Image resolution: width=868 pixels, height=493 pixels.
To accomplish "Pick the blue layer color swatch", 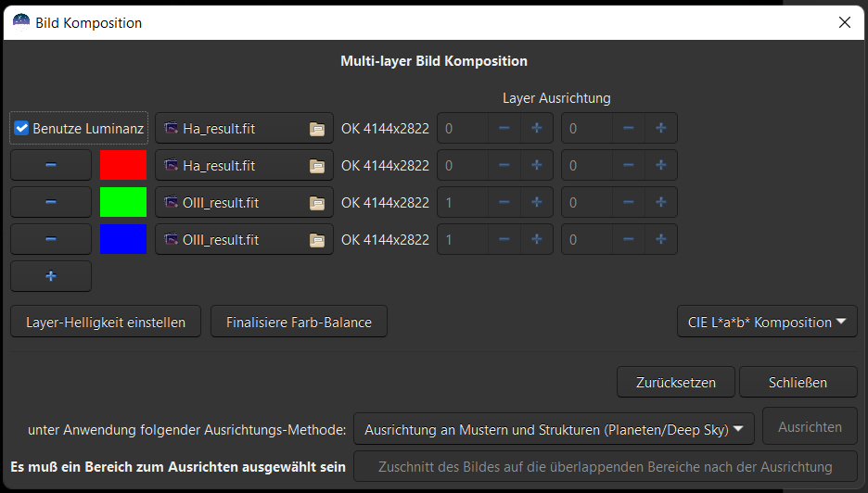I will point(123,239).
